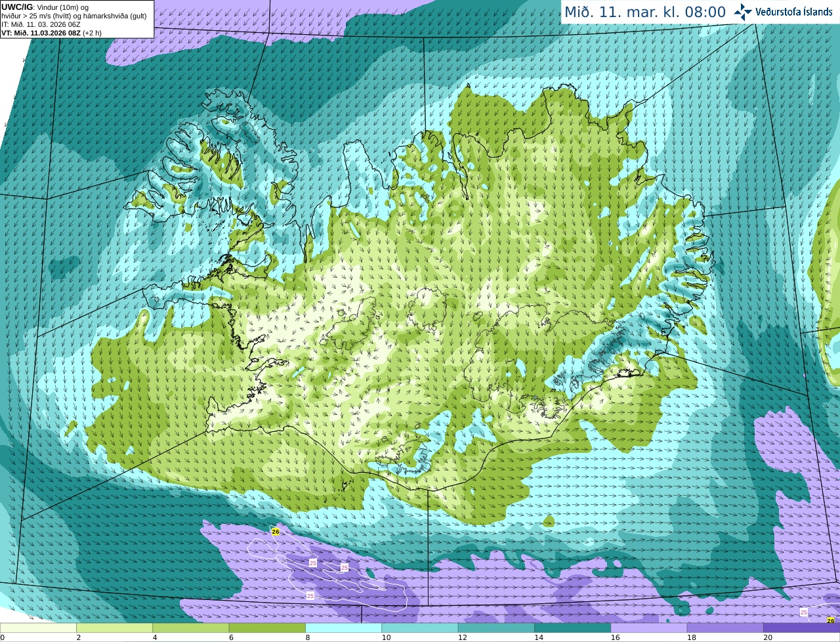Click the 'Veðurstofa Íslands' name text

(794, 12)
